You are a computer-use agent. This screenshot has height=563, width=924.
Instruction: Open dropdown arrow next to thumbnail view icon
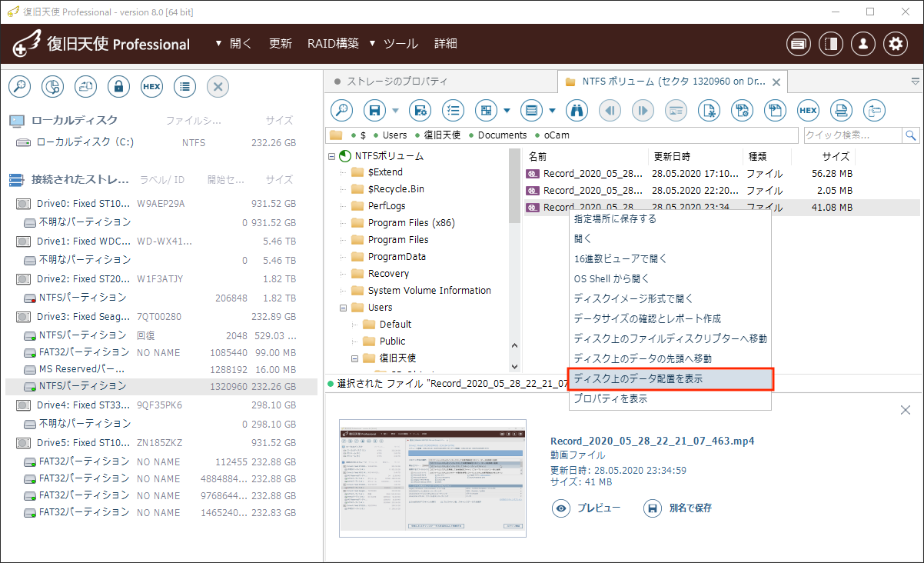pos(507,111)
